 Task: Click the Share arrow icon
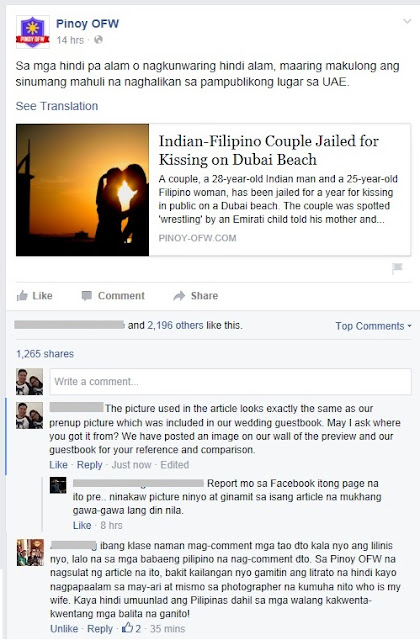click(x=179, y=296)
